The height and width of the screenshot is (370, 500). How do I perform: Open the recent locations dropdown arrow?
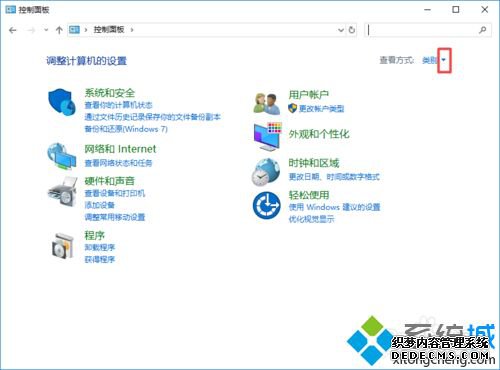[46, 30]
